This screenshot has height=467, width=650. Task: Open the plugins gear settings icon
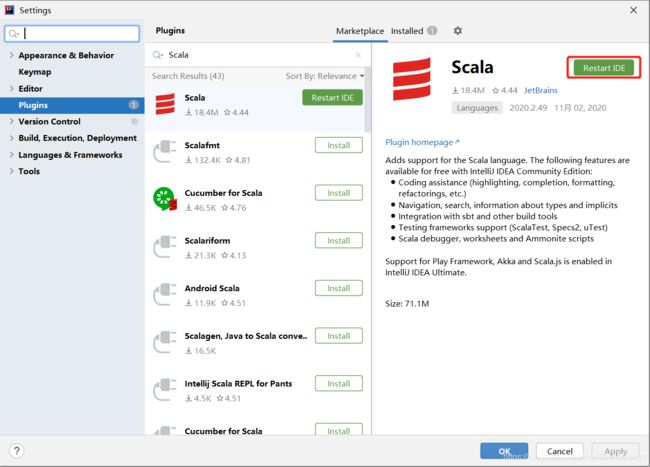[458, 31]
